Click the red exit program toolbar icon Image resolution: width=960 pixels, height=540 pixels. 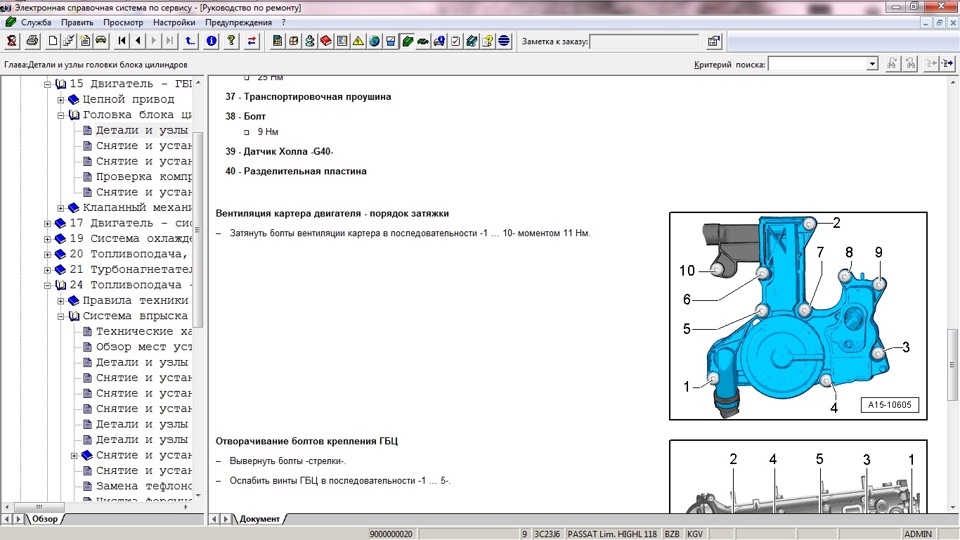[x=12, y=41]
